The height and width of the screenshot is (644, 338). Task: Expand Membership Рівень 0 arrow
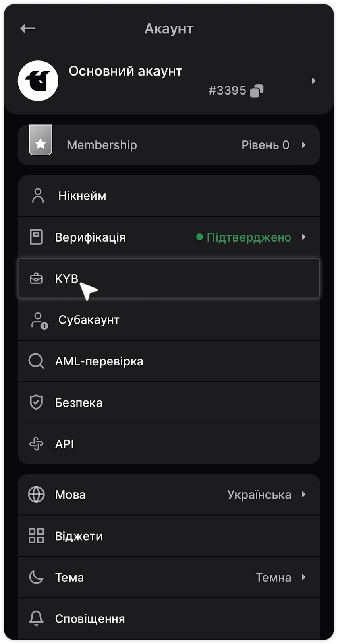coord(304,145)
